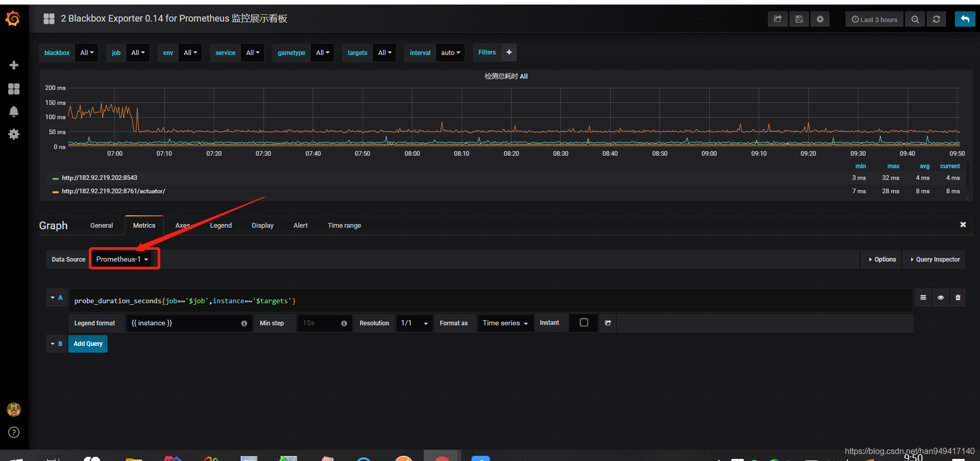
Task: Open the Format as Time series dropdown
Action: coord(505,323)
